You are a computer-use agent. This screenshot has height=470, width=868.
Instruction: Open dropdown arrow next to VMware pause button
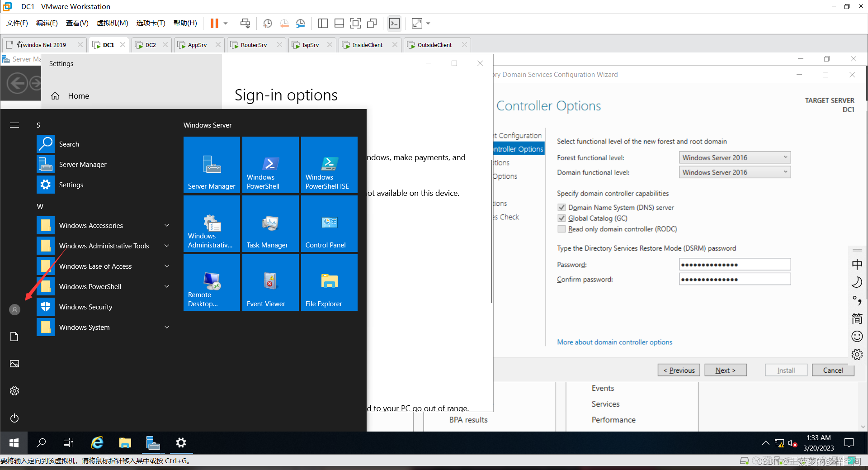[226, 24]
